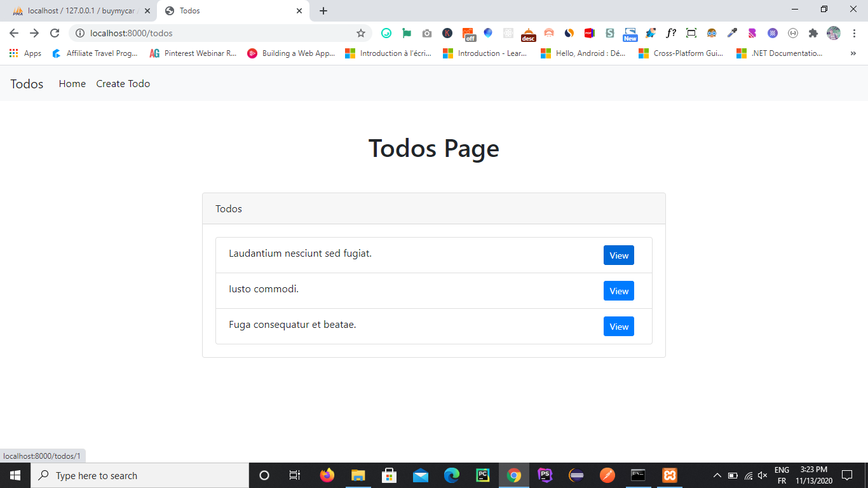Click the extension icon with 'New' badge
This screenshot has height=488, width=868.
point(630,34)
